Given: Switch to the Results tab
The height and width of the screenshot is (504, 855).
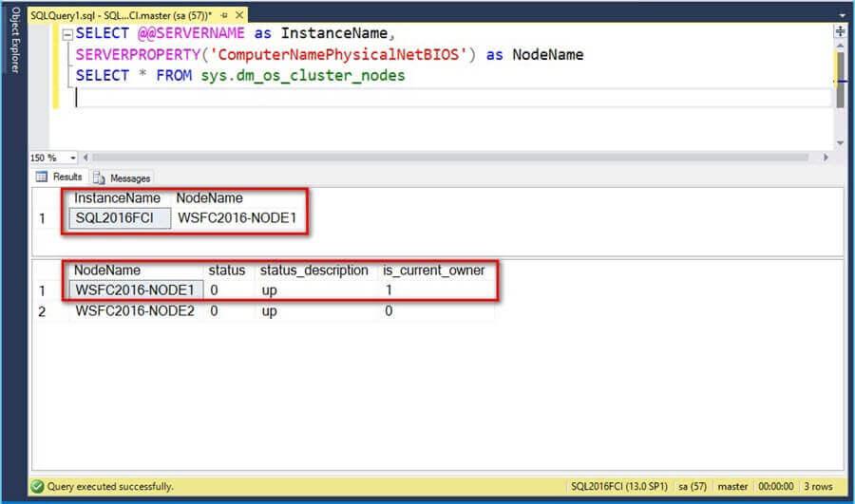Looking at the screenshot, I should click(59, 177).
